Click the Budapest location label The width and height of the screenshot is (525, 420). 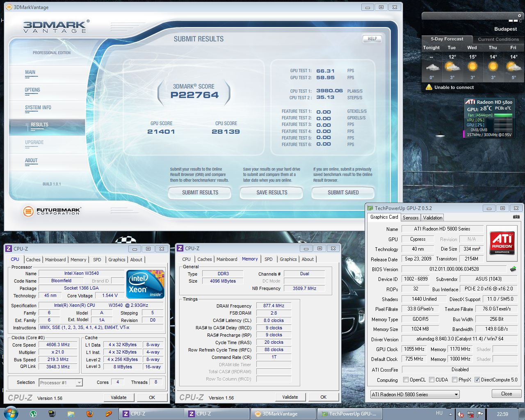coord(505,29)
